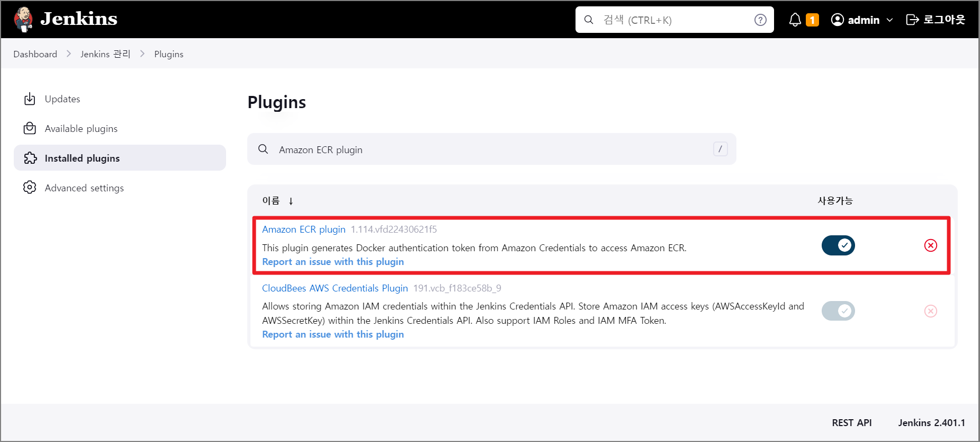This screenshot has width=980, height=442.
Task: Report an issue with CloudBees AWS Credentials
Action: pos(333,334)
